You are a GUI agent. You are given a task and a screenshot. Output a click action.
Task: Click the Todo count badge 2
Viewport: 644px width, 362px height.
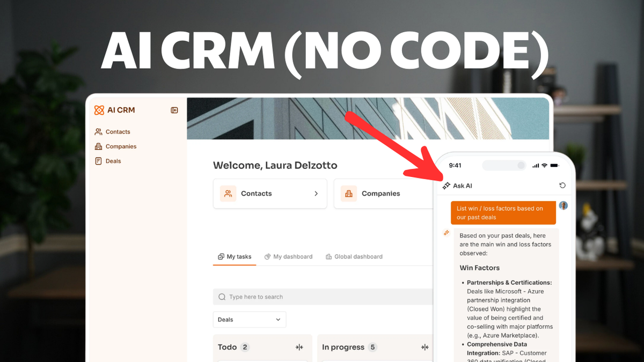click(x=245, y=347)
